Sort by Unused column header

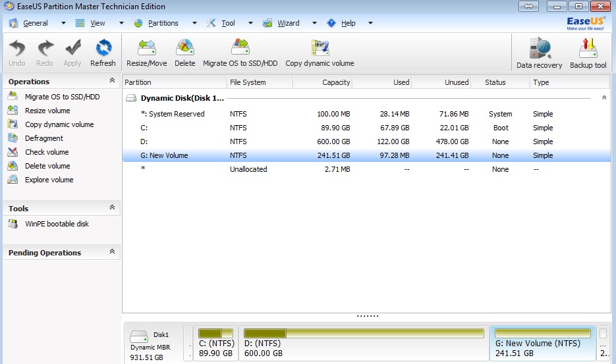[x=441, y=82]
